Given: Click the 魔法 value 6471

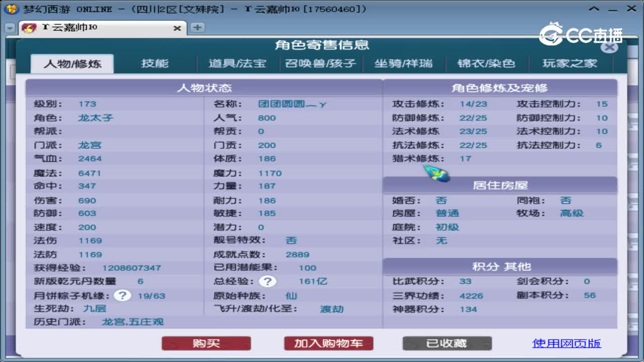Looking at the screenshot, I should click(x=90, y=173).
